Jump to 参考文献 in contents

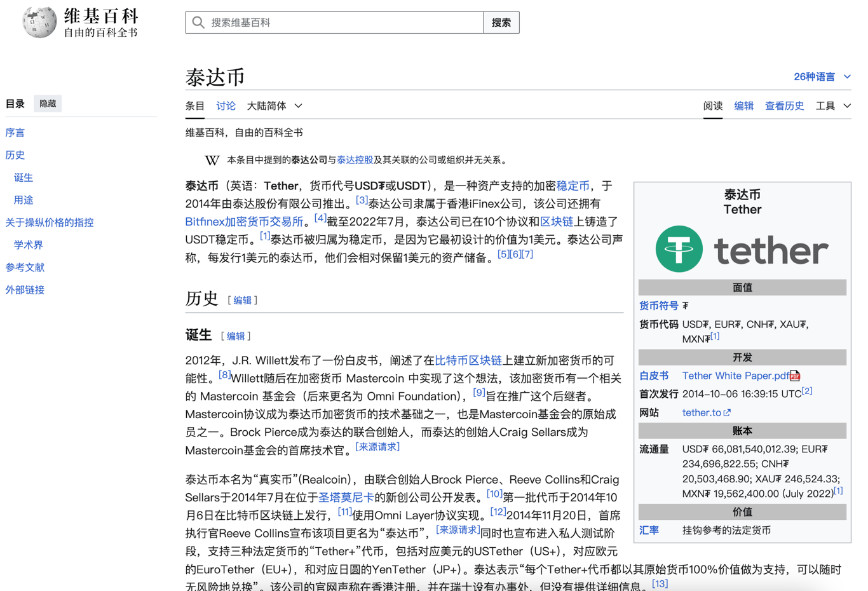(x=25, y=268)
